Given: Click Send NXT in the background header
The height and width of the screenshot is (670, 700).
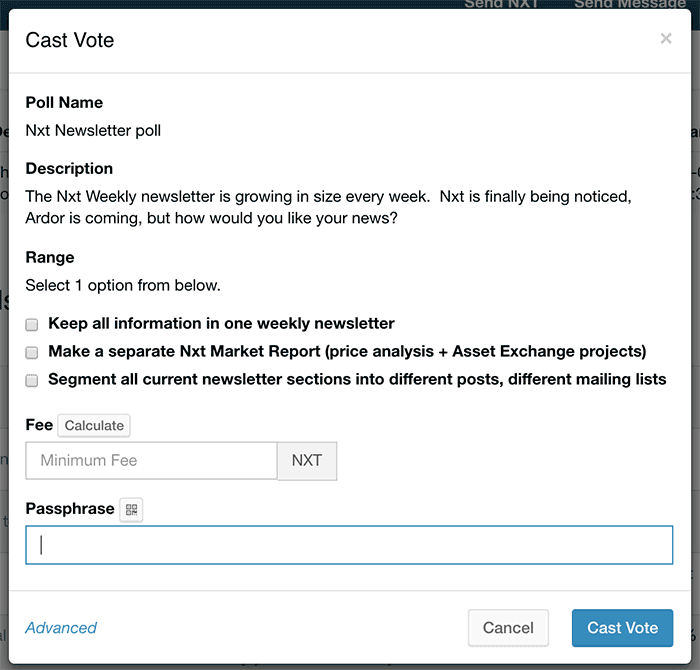Looking at the screenshot, I should [x=501, y=4].
